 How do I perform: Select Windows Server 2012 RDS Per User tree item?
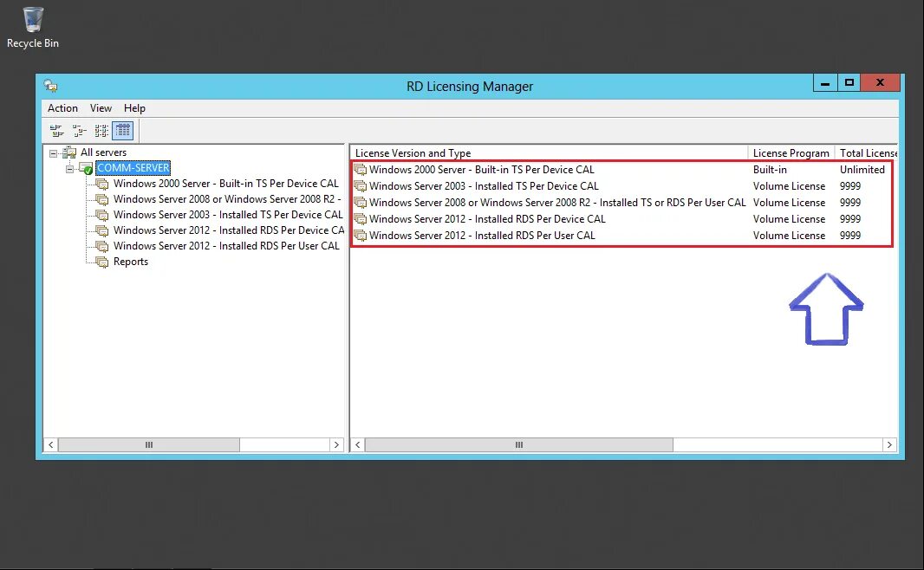[226, 245]
